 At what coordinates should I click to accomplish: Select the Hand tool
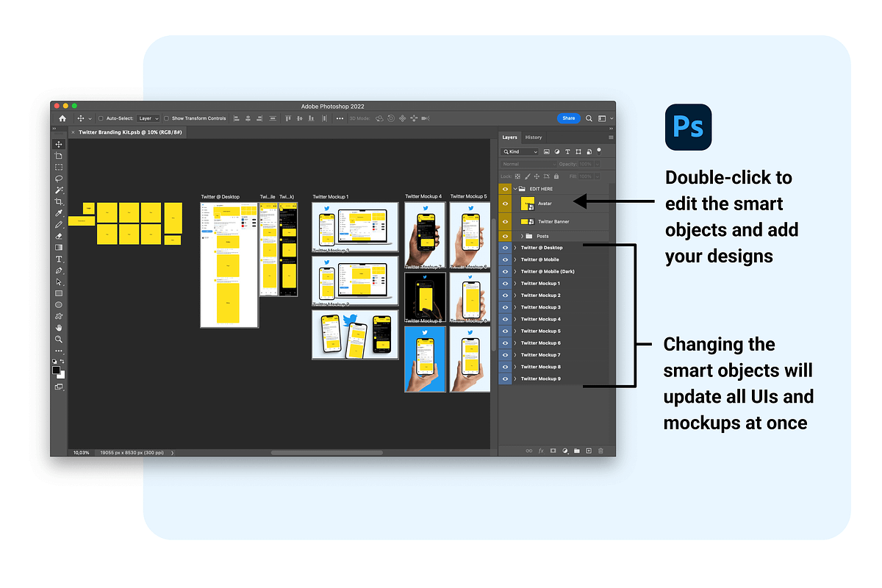(x=59, y=328)
